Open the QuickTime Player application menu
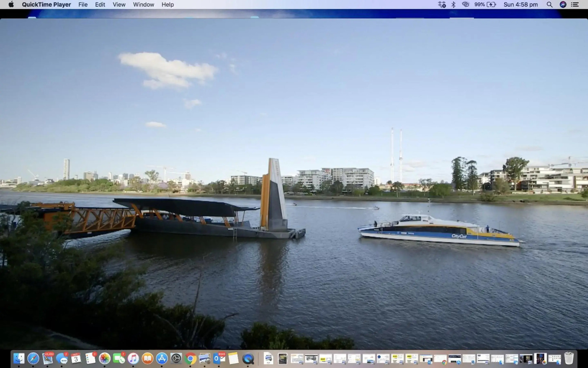 point(46,4)
